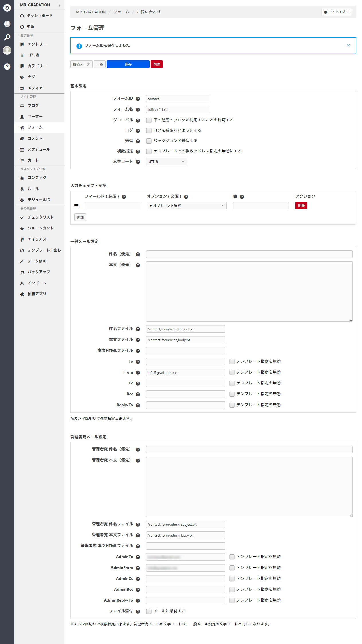This screenshot has width=362, height=644.
Task: Open the UTF-8 character code dropdown
Action: (x=167, y=162)
